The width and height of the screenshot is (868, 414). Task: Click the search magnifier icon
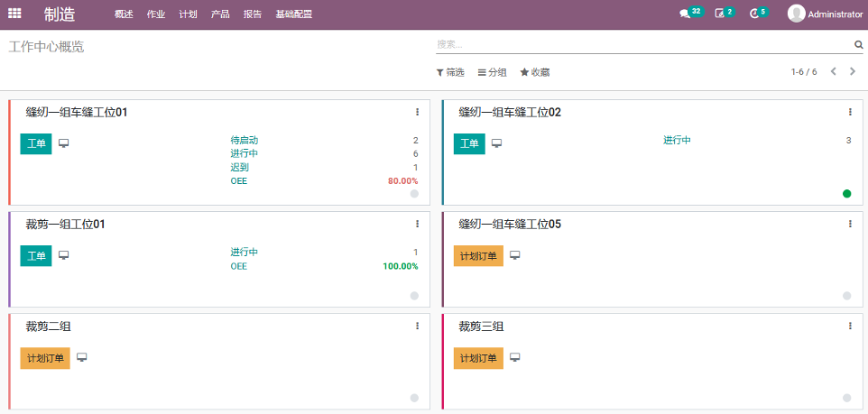pyautogui.click(x=858, y=44)
